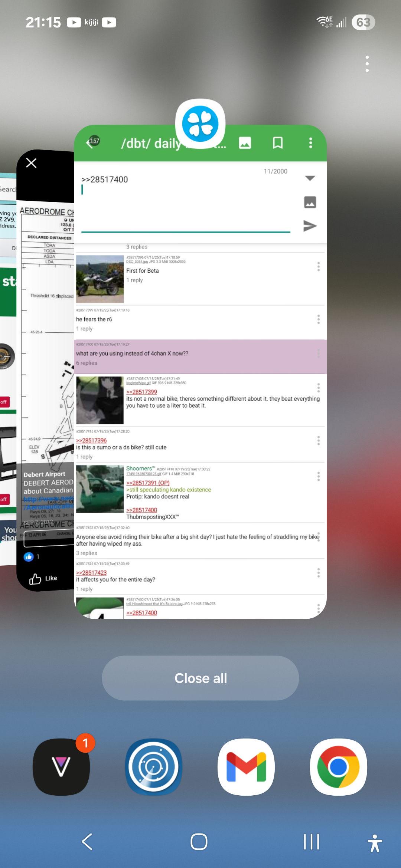The height and width of the screenshot is (868, 401).
Task: Open the post menu for "First for Beta"
Action: point(318,266)
